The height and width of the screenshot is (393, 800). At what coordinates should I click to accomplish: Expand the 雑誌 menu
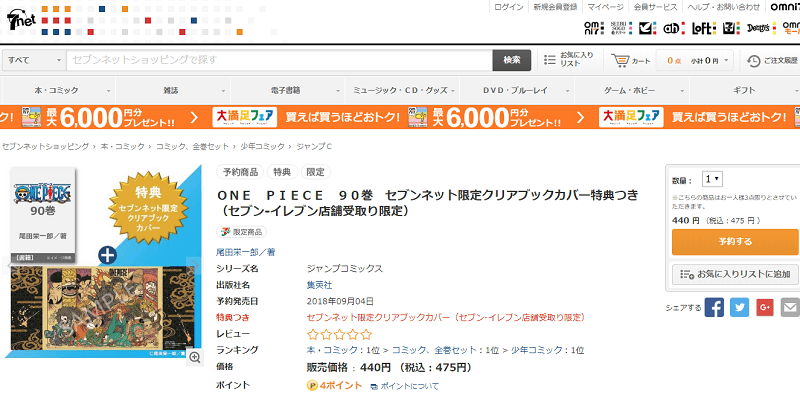pos(173,90)
